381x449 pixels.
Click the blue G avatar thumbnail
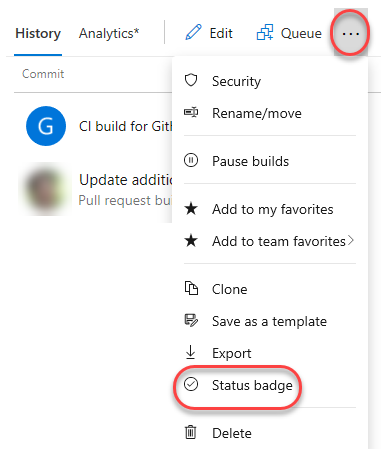point(46,126)
